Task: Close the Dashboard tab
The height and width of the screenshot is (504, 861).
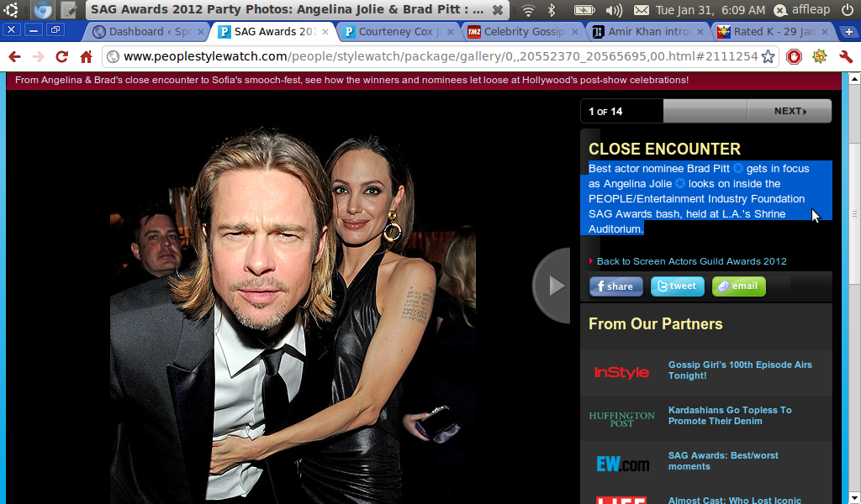Action: pos(201,32)
